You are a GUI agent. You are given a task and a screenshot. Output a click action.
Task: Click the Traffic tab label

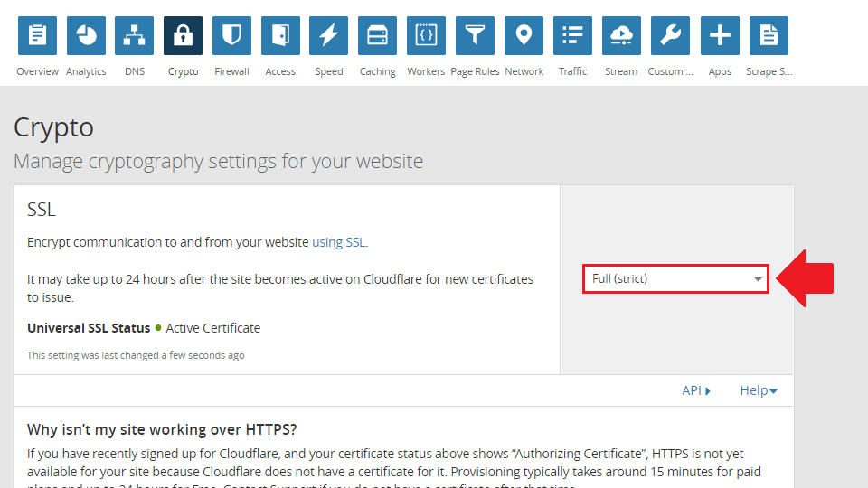tap(572, 71)
